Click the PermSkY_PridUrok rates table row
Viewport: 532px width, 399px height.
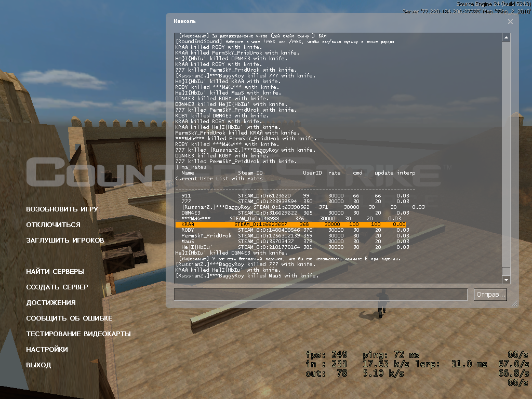(x=295, y=236)
